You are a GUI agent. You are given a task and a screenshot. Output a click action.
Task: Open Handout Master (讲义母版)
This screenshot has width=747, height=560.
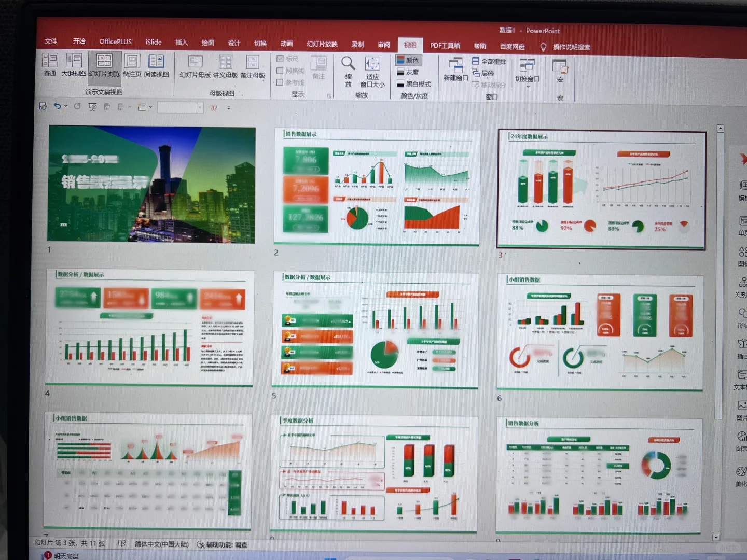(x=225, y=67)
